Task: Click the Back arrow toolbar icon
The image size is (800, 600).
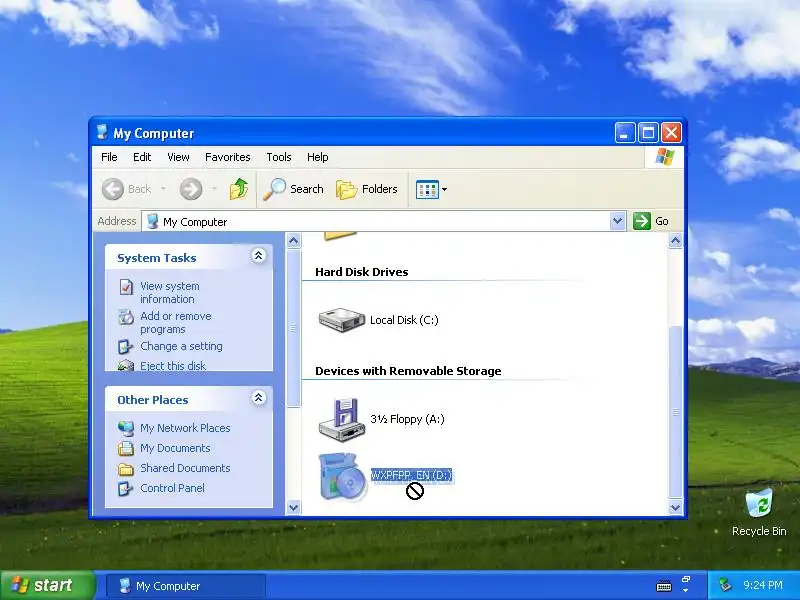Action: click(113, 189)
